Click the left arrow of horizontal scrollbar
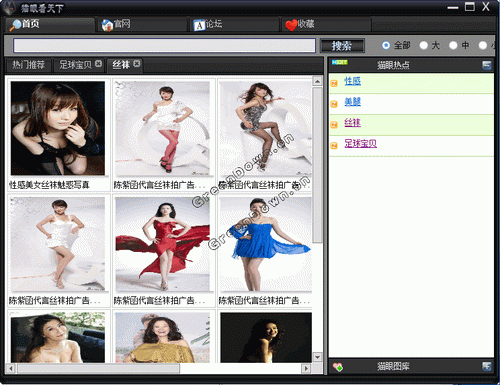This screenshot has height=385, width=500. coord(11,368)
